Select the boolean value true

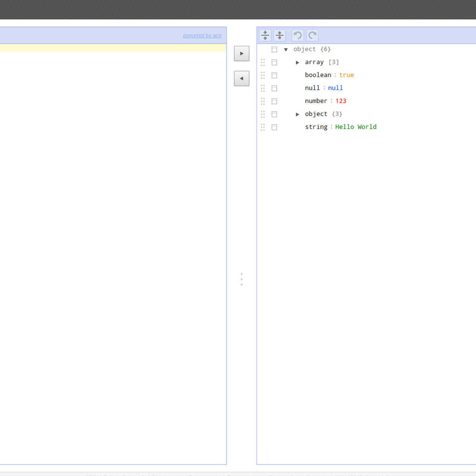(x=347, y=75)
